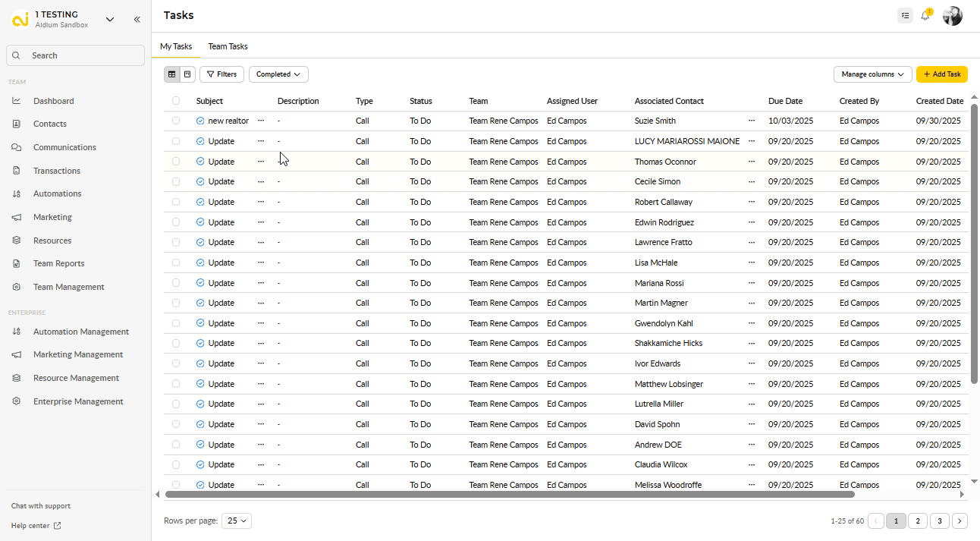Open three-dot menu beside Suzie Smith contact

pos(752,121)
